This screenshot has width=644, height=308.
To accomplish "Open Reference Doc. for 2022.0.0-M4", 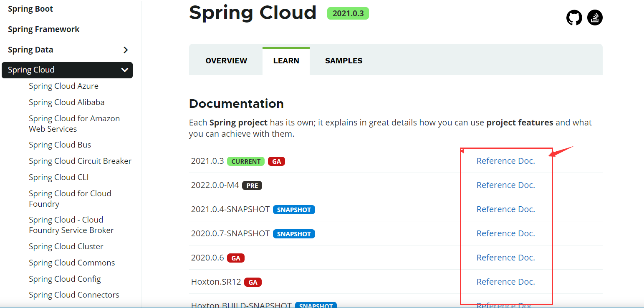I will (x=505, y=185).
